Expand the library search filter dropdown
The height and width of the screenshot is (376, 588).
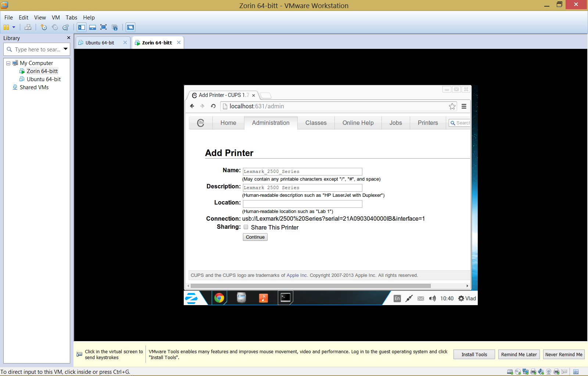pyautogui.click(x=65, y=49)
